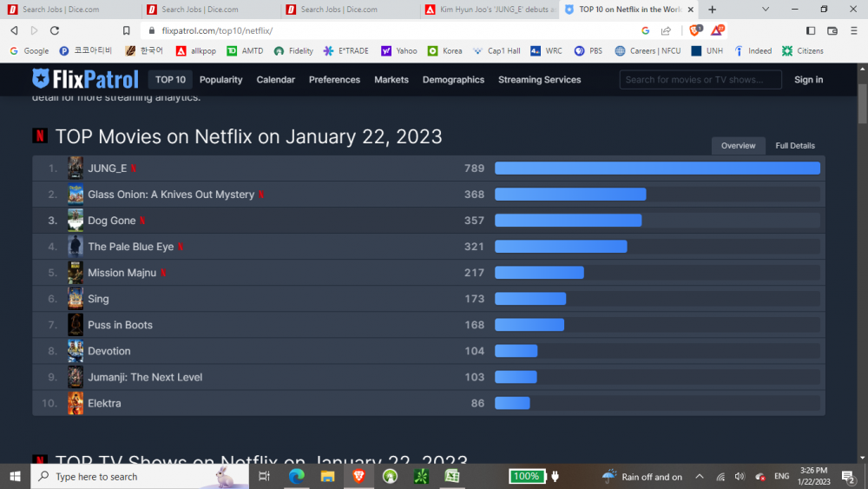Click the FlixPatrol shield logo
This screenshot has width=868, height=489.
[41, 79]
